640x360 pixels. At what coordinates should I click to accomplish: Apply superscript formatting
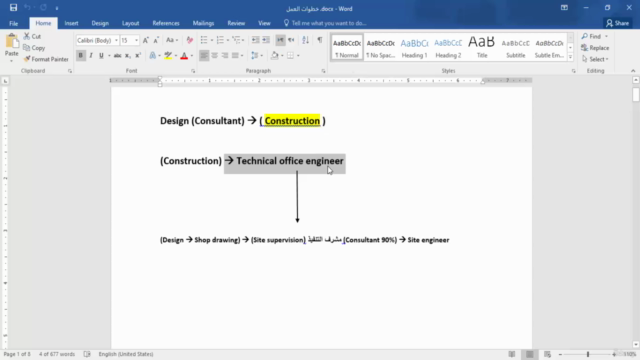click(x=138, y=56)
